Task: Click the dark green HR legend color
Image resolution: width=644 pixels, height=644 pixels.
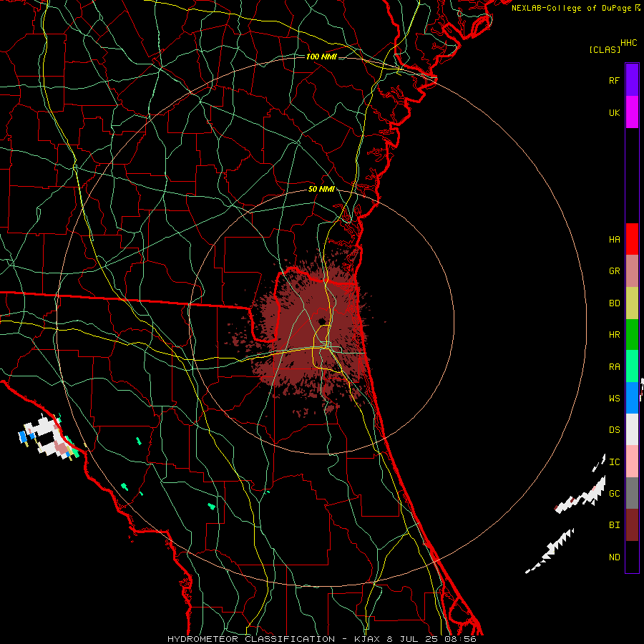Action: click(x=632, y=335)
